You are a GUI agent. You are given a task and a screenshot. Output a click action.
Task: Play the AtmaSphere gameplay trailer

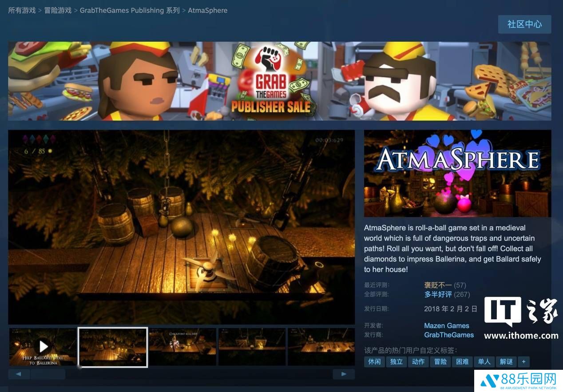point(43,347)
